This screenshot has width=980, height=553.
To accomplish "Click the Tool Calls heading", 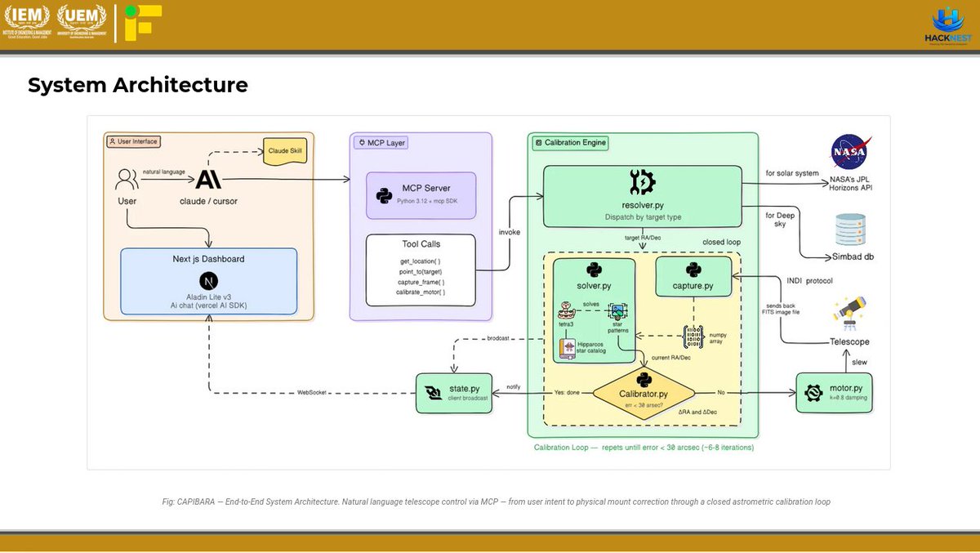I will 421,243.
